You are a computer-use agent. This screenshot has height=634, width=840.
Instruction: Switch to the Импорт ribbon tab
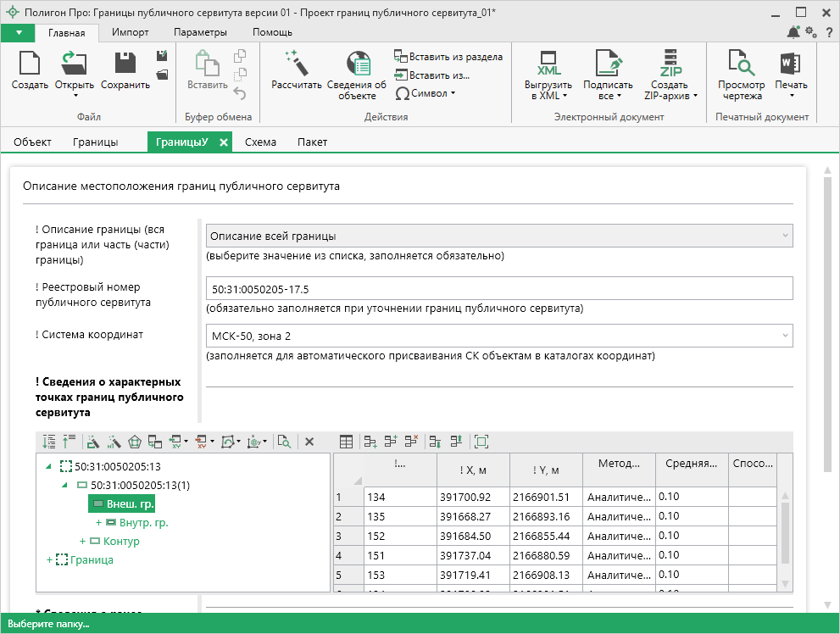point(131,32)
